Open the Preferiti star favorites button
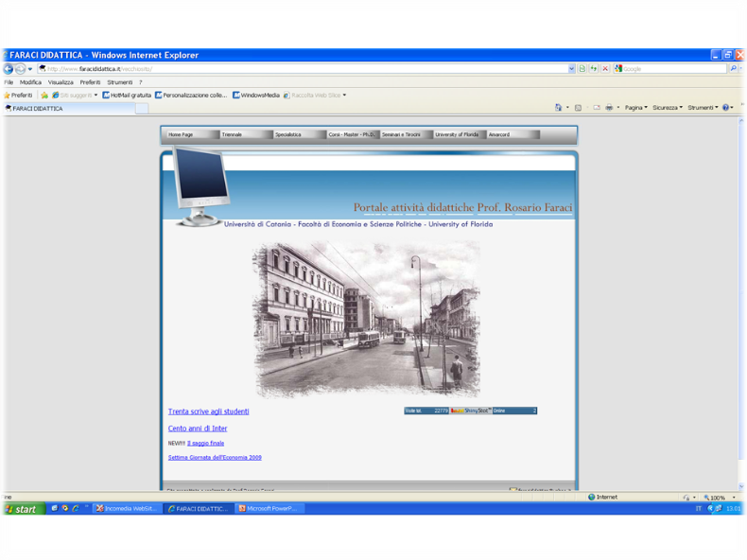This screenshot has height=560, width=747. [18, 96]
